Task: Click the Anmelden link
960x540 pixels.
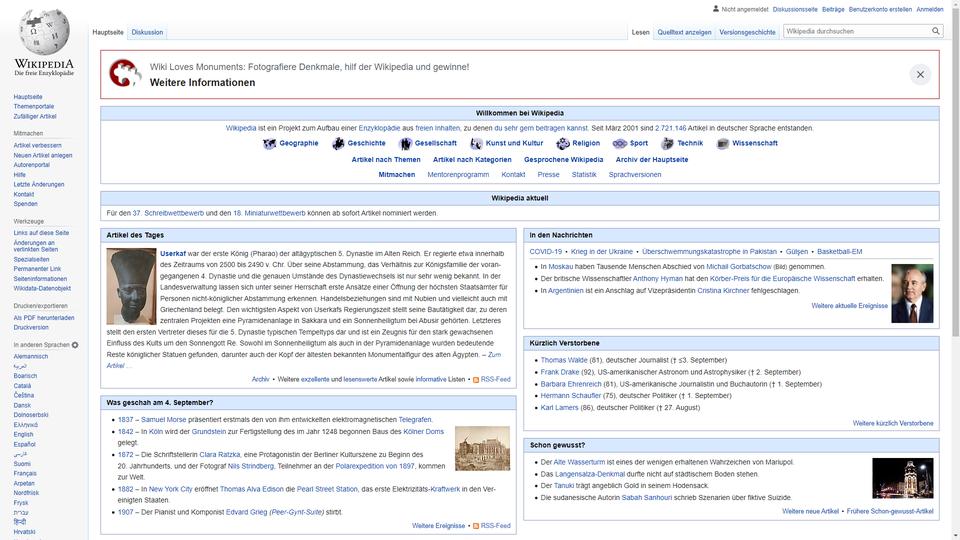Action: pyautogui.click(x=929, y=9)
